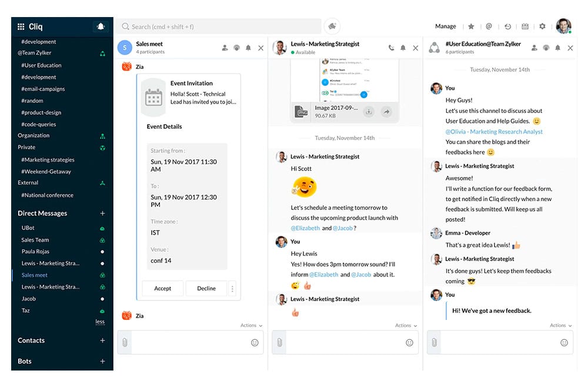The width and height of the screenshot is (588, 387).
Task: Open calendar icon in top bar
Action: coord(525,26)
